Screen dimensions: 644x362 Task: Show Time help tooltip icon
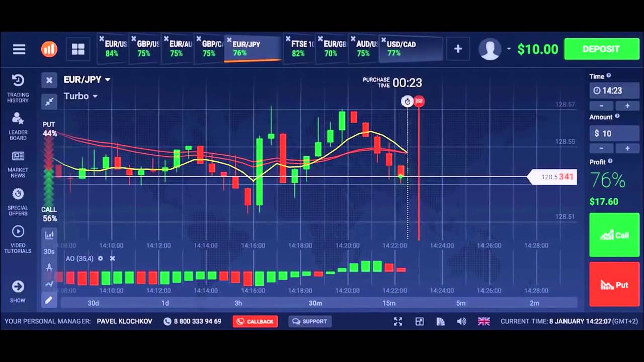[x=609, y=76]
